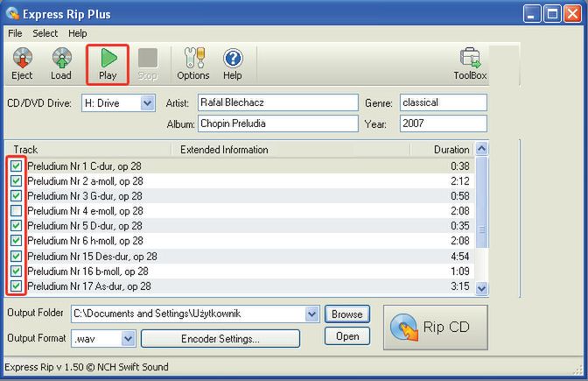This screenshot has height=381, width=588.
Task: Select track text Preludium Nr 17 As-dur, op 28
Action: (89, 286)
